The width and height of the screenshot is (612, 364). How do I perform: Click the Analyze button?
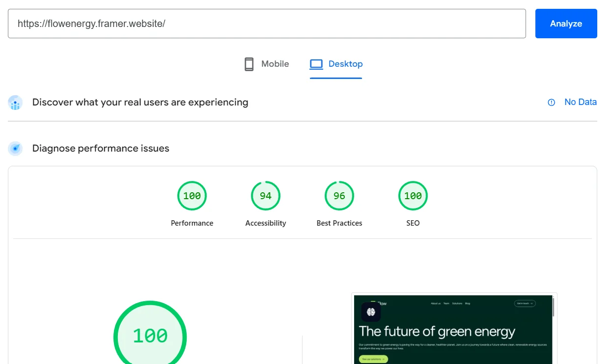(566, 24)
